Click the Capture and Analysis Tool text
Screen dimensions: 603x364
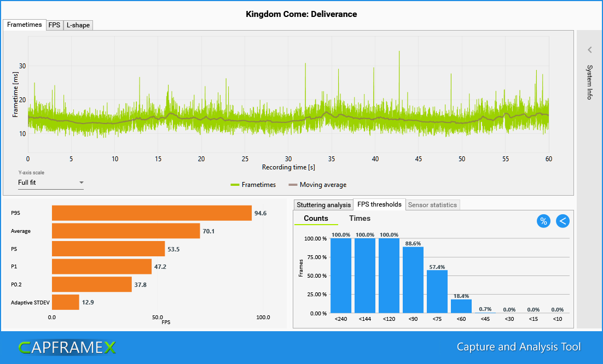click(x=518, y=347)
